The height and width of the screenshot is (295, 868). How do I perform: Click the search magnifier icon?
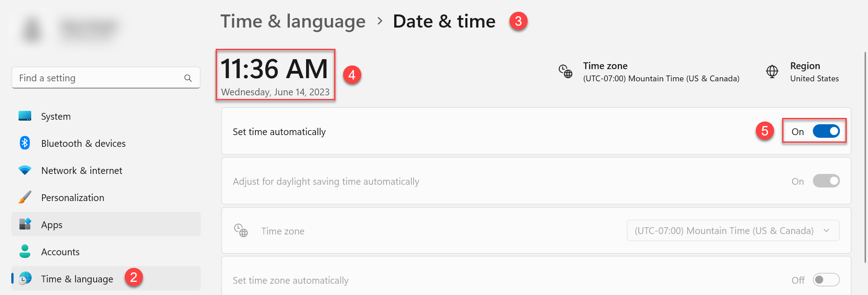click(x=188, y=78)
